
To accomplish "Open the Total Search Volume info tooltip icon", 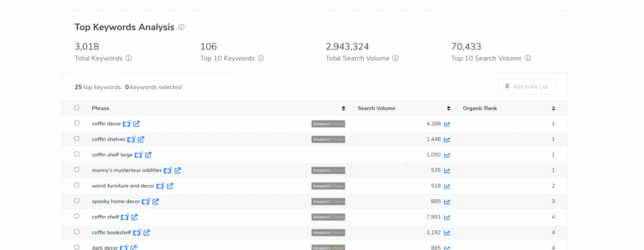I will click(x=395, y=58).
